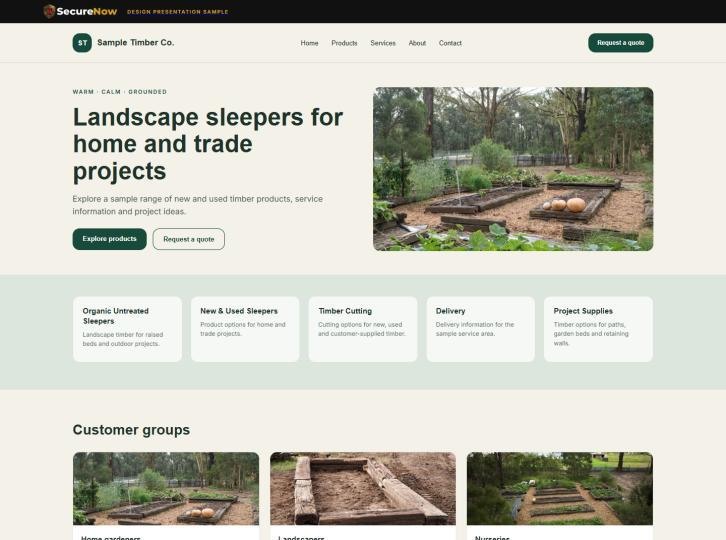The height and width of the screenshot is (540, 726).
Task: Click the 'Explore a sample range' paragraph
Action: 198,205
